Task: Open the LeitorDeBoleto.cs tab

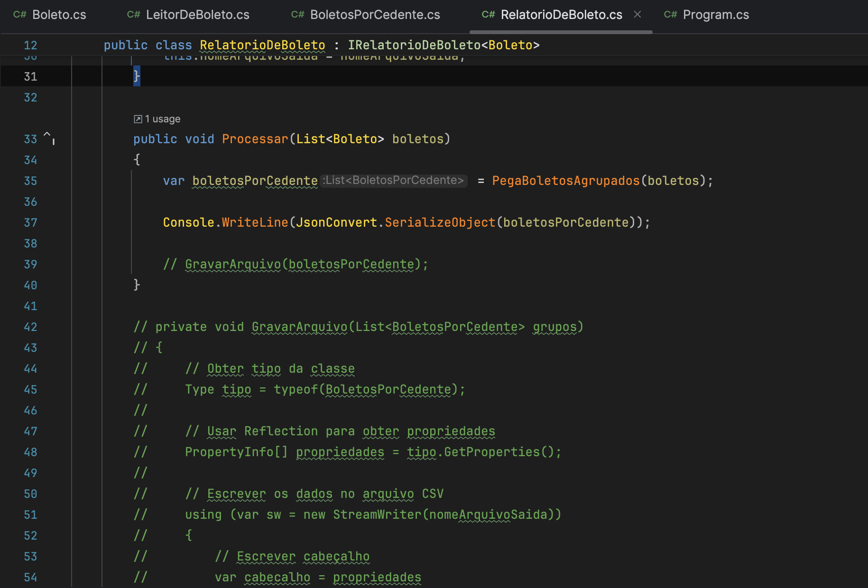Action: (x=188, y=15)
